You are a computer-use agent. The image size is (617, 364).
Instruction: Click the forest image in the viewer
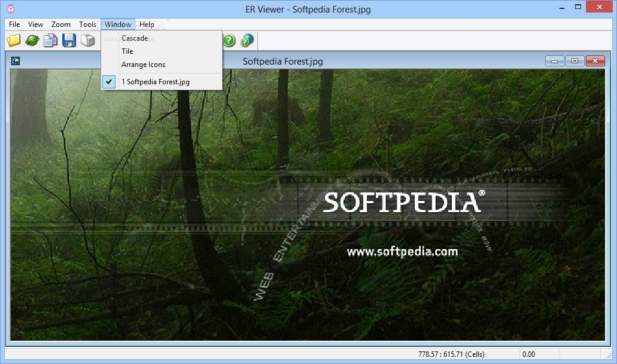(x=308, y=205)
